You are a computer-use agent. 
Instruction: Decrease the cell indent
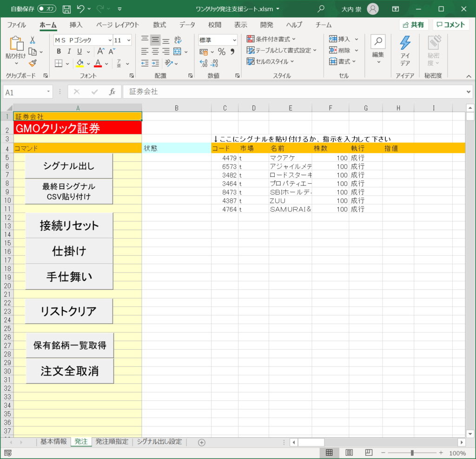[145, 63]
